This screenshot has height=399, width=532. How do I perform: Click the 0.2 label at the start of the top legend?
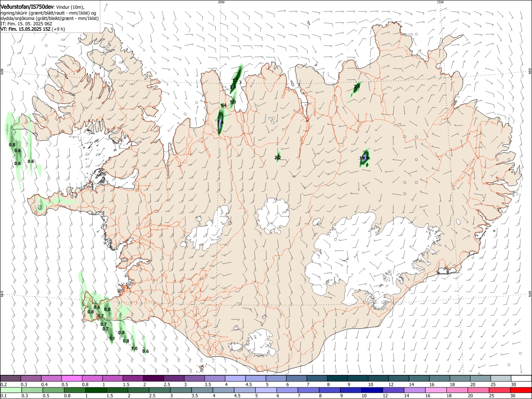click(x=4, y=384)
